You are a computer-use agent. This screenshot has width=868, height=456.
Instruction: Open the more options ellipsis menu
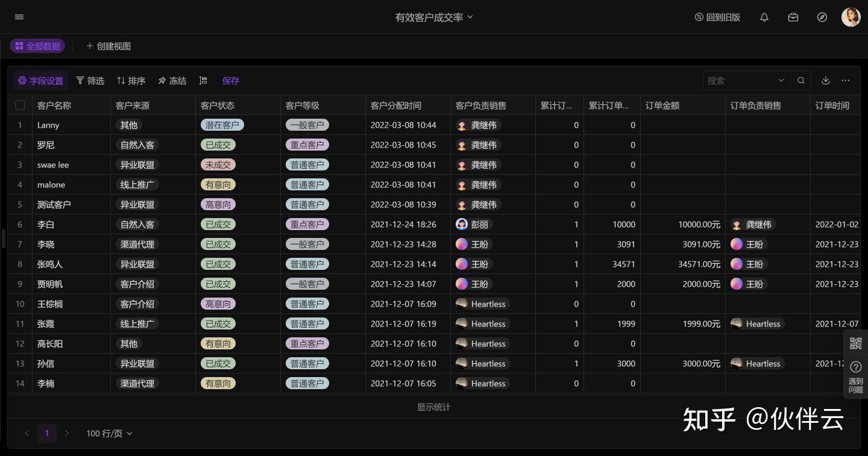846,81
